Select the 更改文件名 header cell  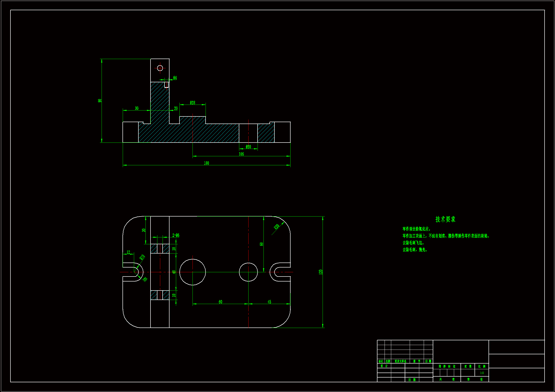400,361
